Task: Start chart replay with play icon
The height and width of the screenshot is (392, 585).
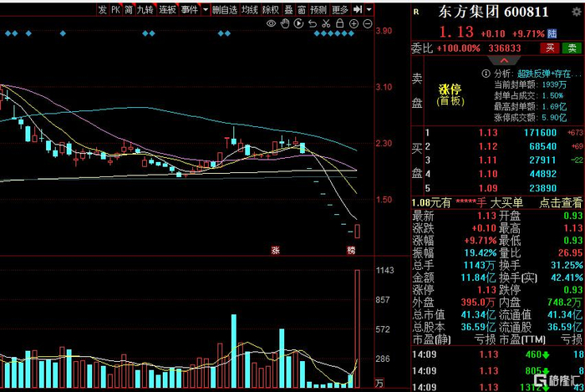Action: (298, 23)
